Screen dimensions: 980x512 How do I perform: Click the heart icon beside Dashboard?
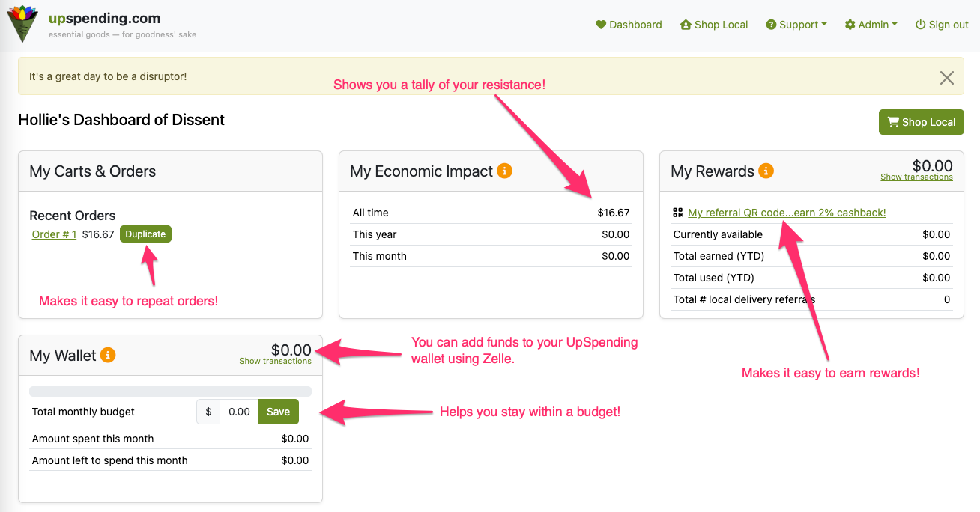click(600, 25)
